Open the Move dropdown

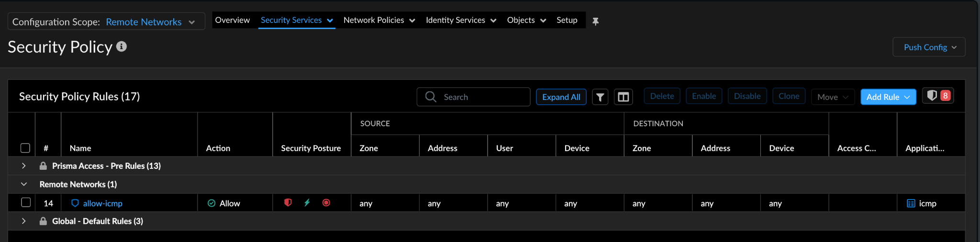(833, 97)
